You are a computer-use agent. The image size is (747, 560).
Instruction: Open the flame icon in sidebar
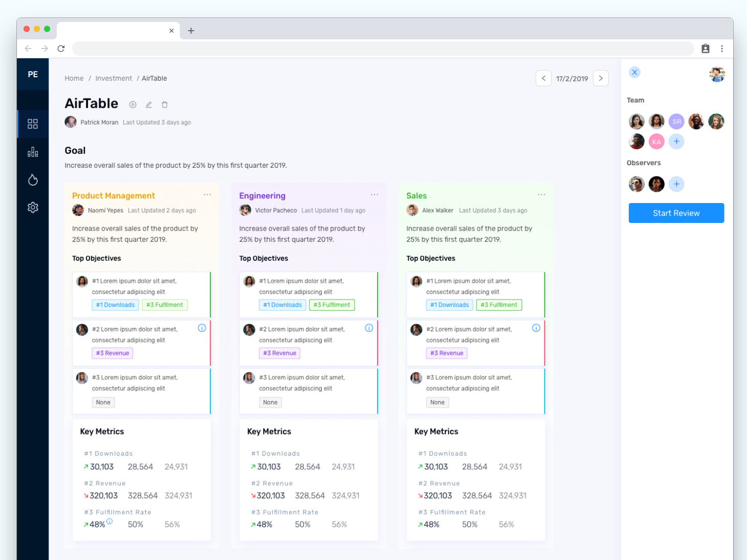(x=33, y=180)
